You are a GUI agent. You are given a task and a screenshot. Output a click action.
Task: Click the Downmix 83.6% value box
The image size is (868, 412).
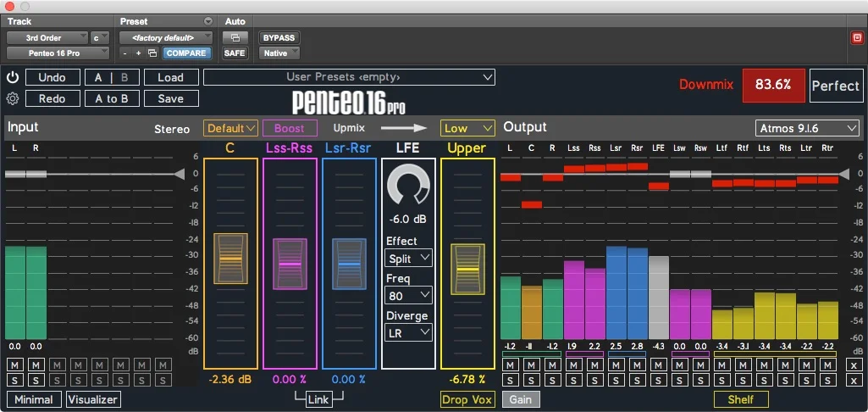click(x=773, y=86)
